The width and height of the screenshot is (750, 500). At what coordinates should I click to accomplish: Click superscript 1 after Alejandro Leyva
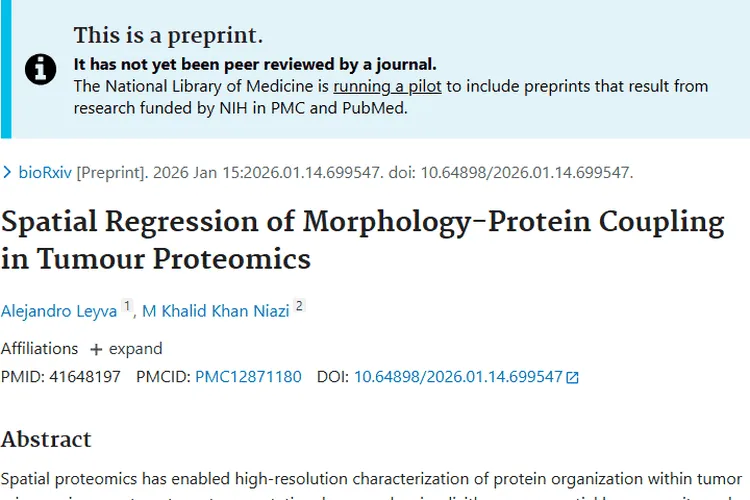127,307
